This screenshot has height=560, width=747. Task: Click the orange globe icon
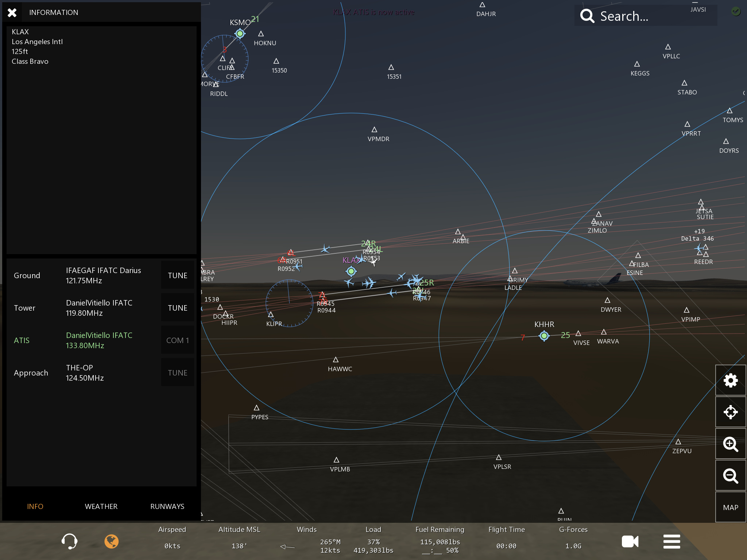point(112,541)
